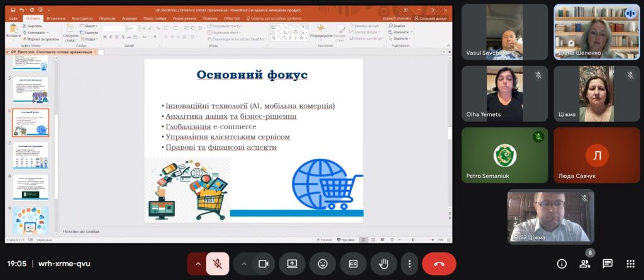Open the emoji reactions icon
This screenshot has width=644, height=280.
323,264
